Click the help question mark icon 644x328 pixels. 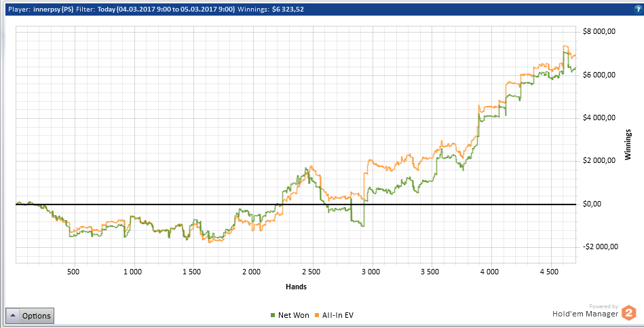point(639,10)
